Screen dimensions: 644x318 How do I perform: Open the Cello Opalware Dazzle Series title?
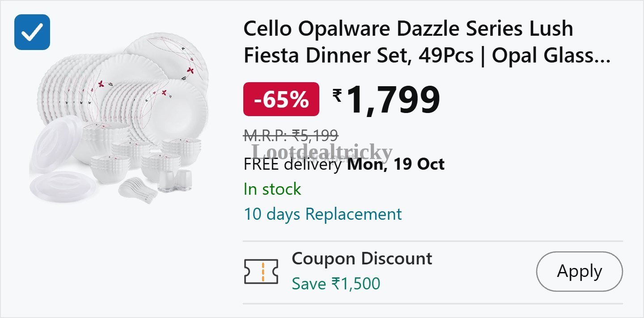(x=427, y=42)
